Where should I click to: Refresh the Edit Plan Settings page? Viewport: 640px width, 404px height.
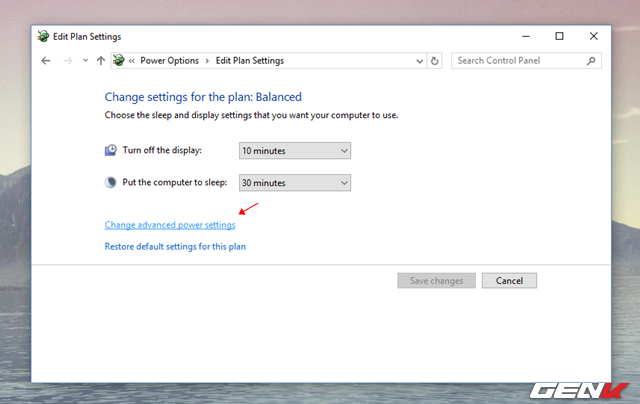tap(435, 61)
